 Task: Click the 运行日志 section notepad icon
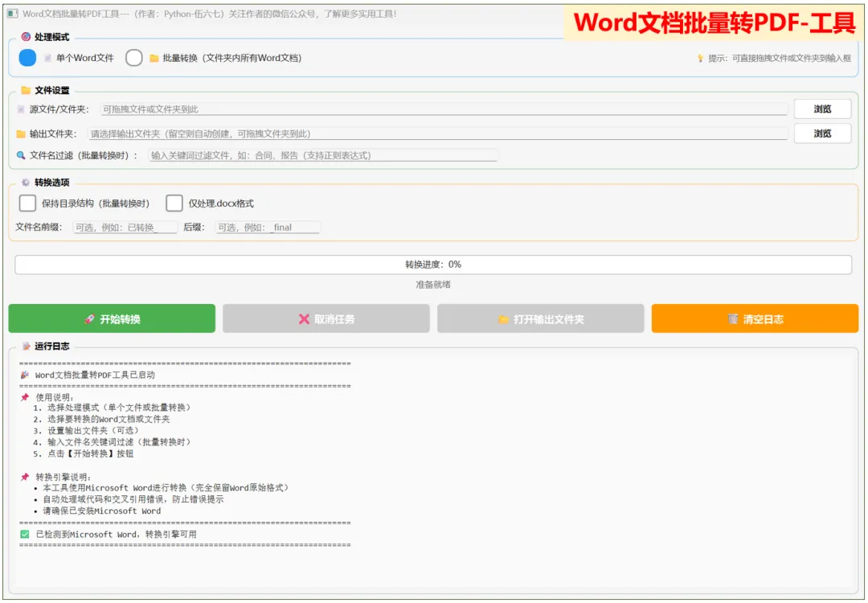click(26, 346)
